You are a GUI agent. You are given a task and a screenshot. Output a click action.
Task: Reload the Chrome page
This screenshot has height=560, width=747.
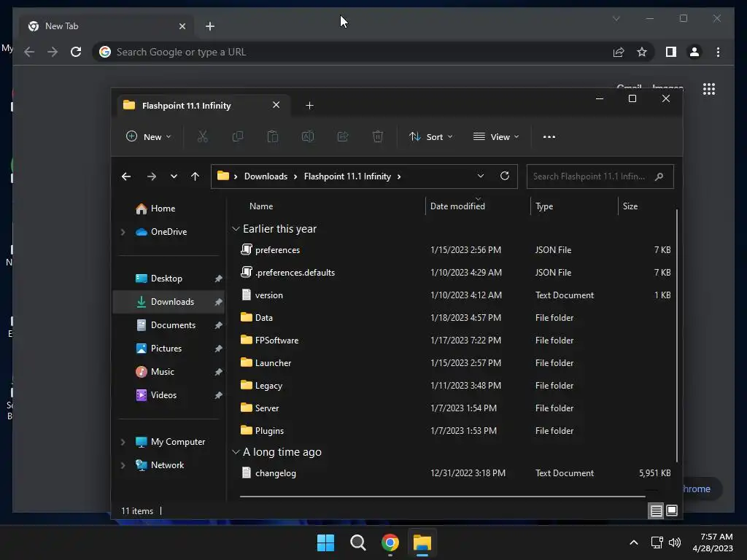[x=76, y=52]
